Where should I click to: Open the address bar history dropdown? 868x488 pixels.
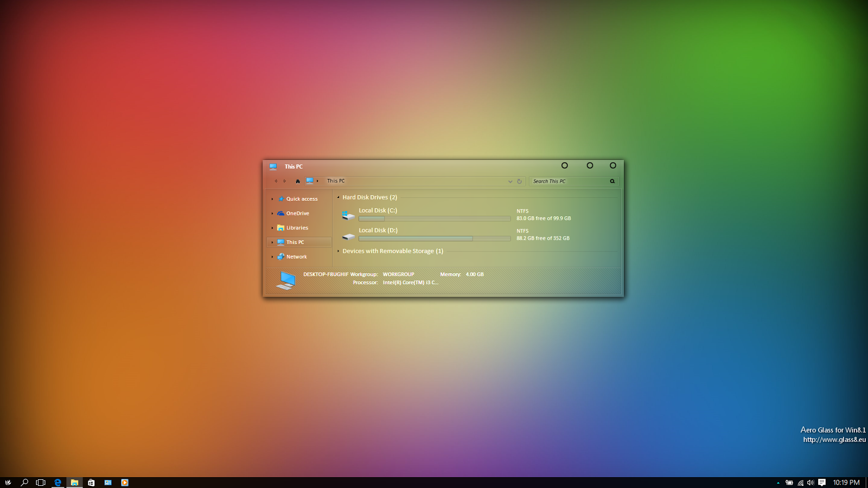[x=510, y=181]
